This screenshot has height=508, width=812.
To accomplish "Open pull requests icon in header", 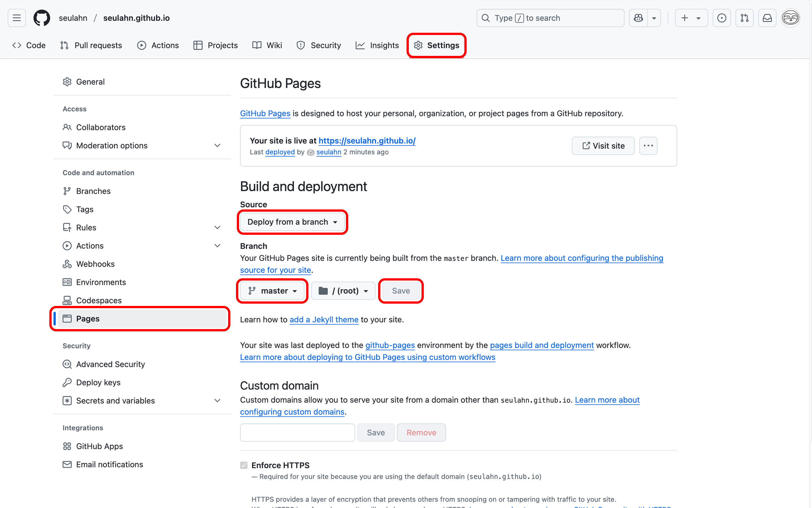I will 744,18.
